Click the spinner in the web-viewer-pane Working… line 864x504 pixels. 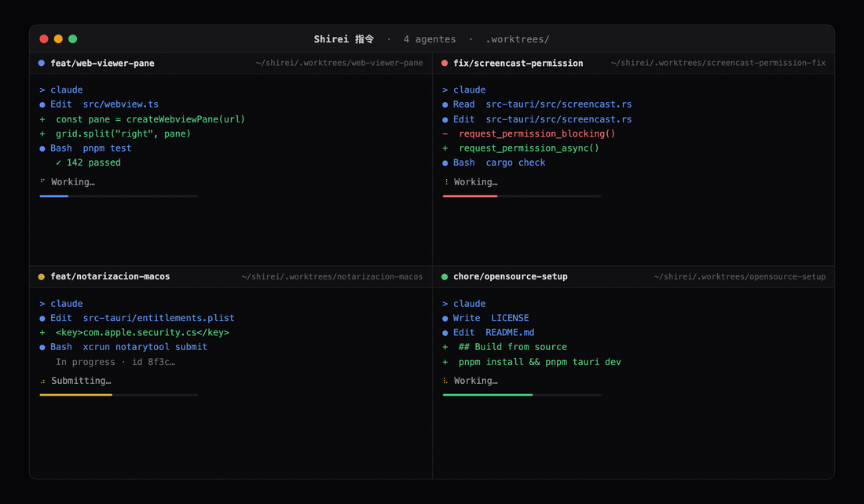42,181
